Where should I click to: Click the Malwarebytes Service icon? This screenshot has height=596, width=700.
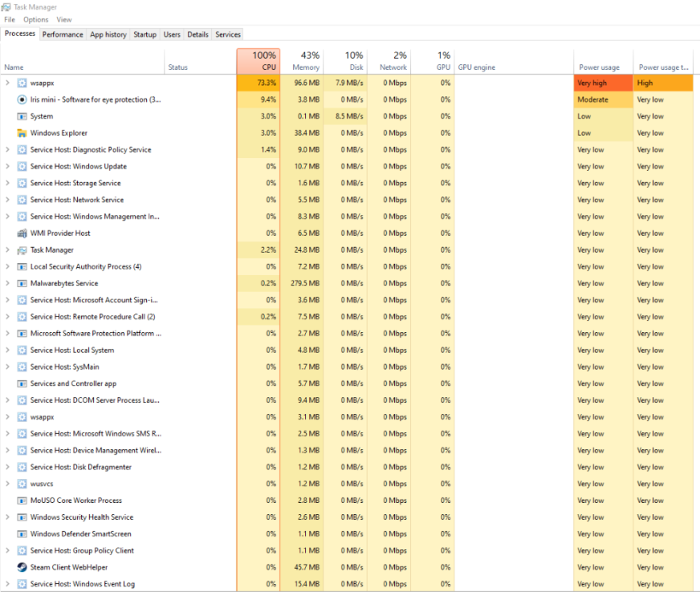(22, 284)
